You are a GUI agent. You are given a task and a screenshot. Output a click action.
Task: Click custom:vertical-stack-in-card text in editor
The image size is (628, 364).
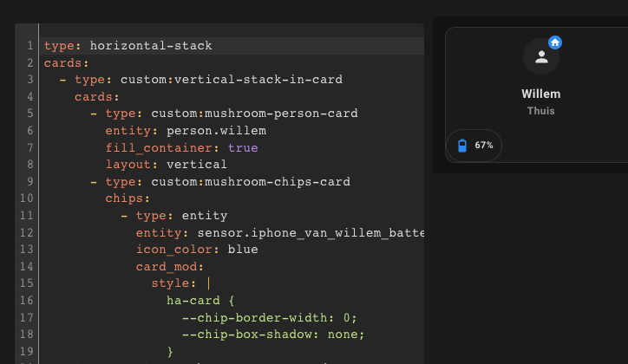[x=231, y=79]
